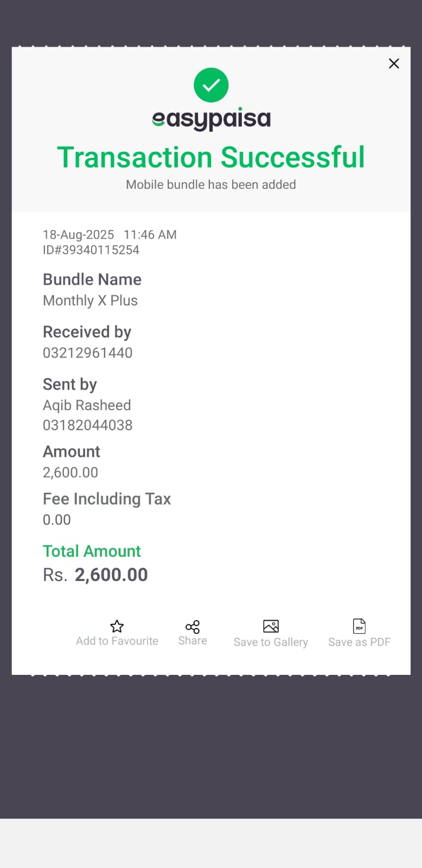Viewport: 422px width, 868px height.
Task: Click the 'Mobile bundle has been added' message
Action: 211,184
